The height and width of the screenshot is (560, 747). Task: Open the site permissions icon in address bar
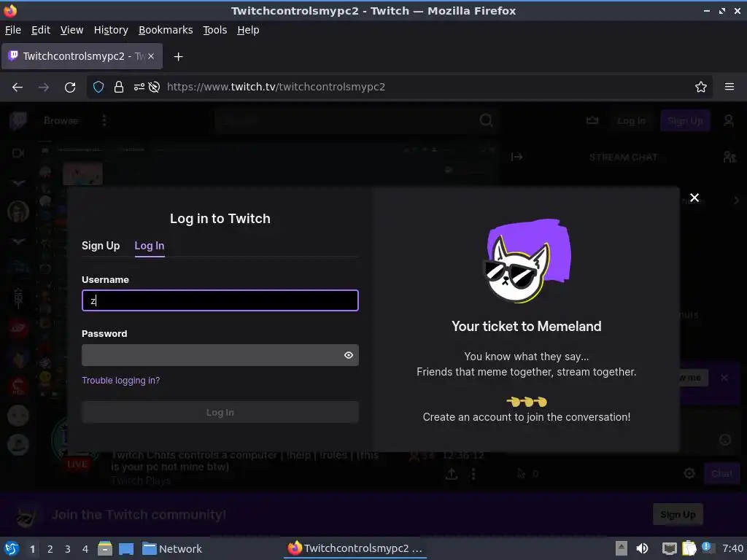coord(139,87)
